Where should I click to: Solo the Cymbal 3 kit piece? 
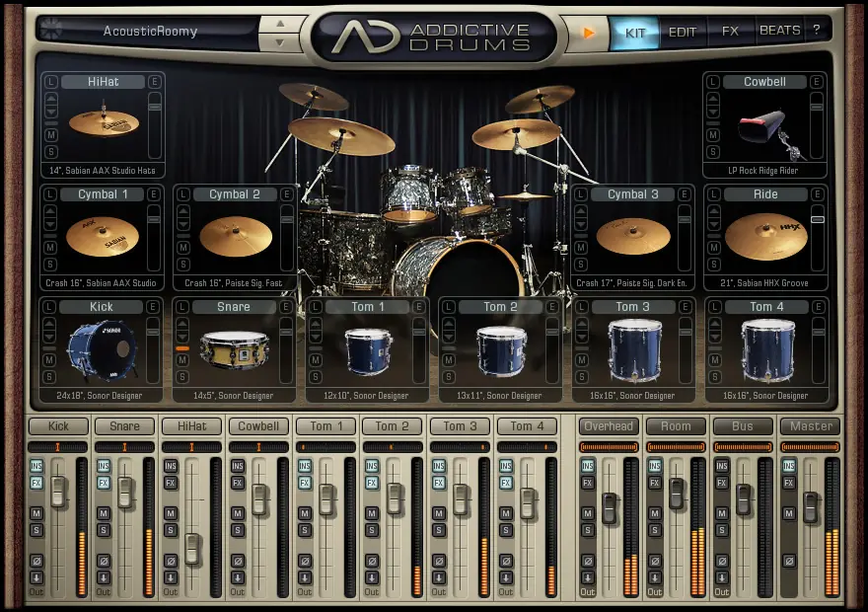[581, 265]
